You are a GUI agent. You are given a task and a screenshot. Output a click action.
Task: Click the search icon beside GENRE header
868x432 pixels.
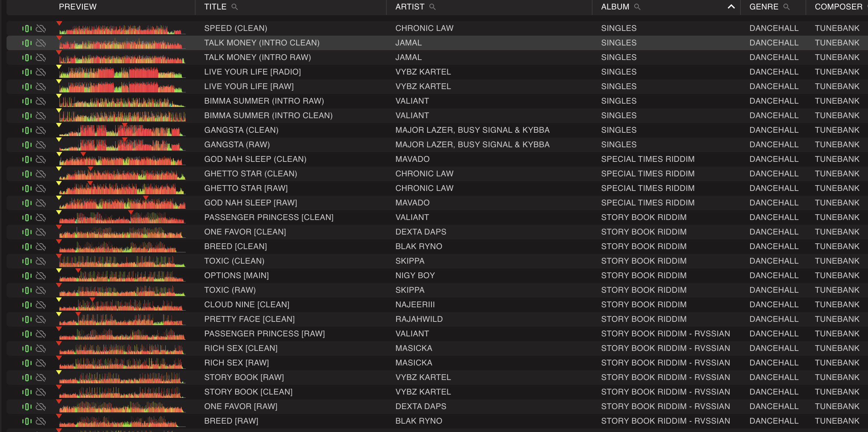[786, 7]
